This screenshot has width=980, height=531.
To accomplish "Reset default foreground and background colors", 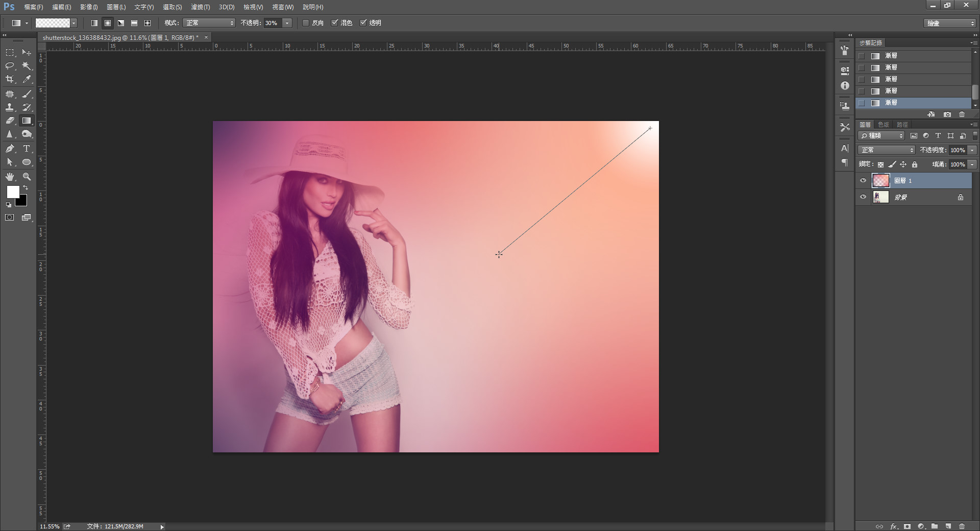I will point(9,205).
